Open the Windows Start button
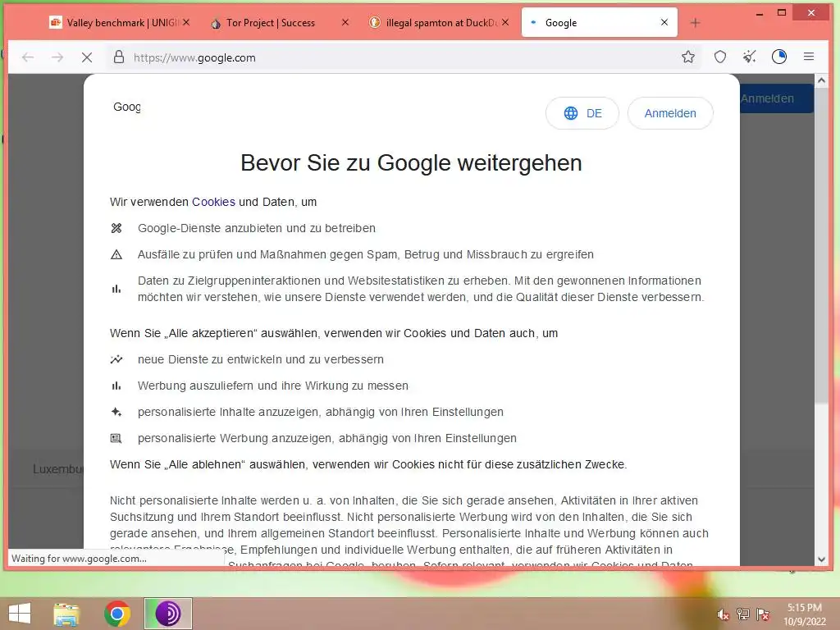 click(x=20, y=614)
